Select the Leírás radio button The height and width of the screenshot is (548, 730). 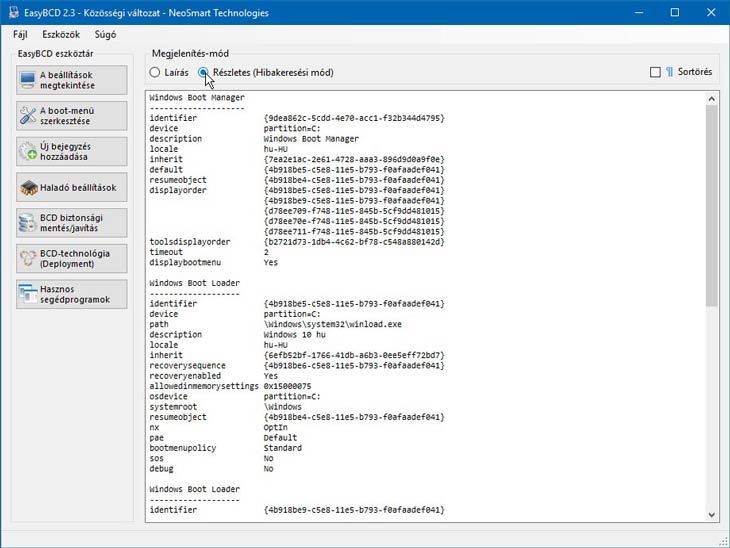pos(154,72)
